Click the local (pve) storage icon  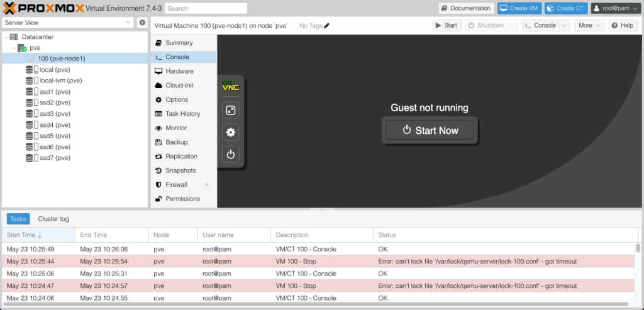point(31,70)
